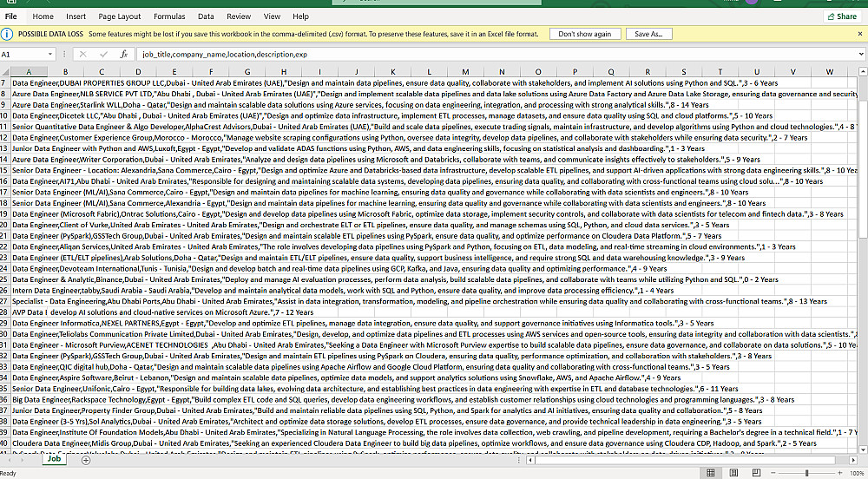Select column header M
This screenshot has width=868, height=479.
465,72
